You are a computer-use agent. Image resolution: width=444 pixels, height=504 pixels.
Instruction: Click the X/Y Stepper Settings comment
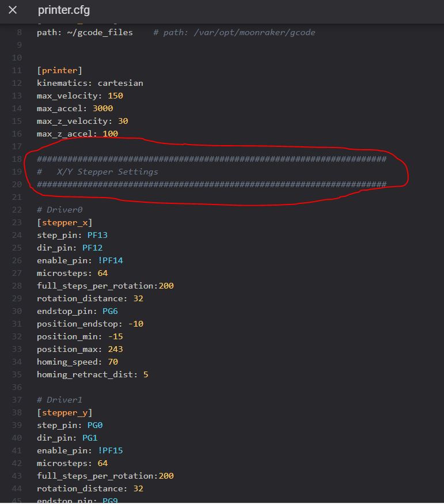(x=107, y=172)
